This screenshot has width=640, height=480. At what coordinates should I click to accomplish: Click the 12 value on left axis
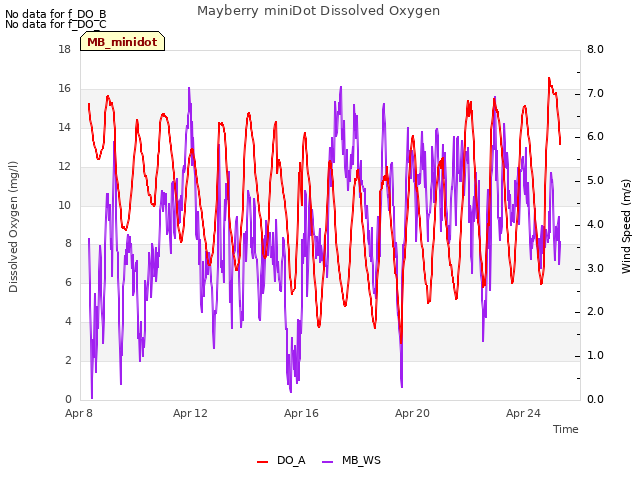pos(64,167)
